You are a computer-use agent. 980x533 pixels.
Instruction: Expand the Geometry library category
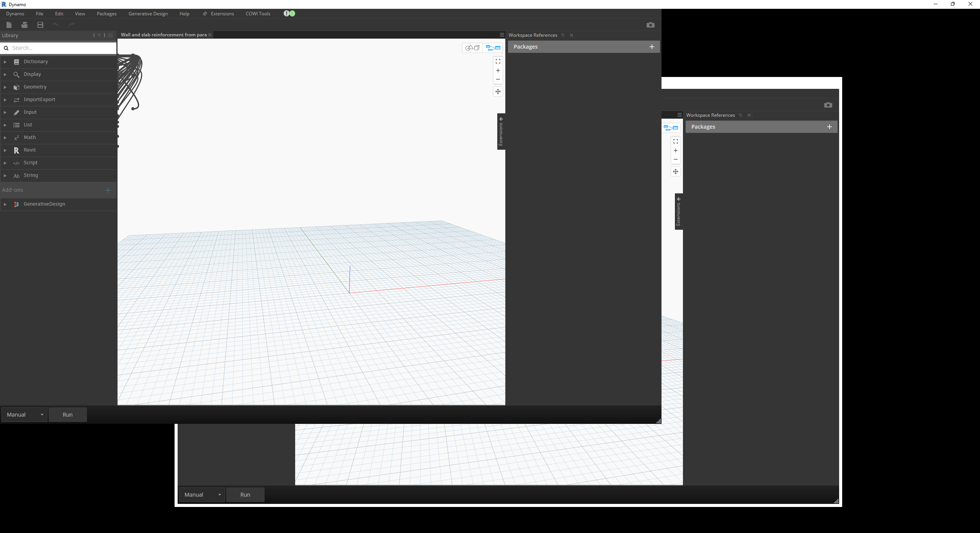(5, 87)
